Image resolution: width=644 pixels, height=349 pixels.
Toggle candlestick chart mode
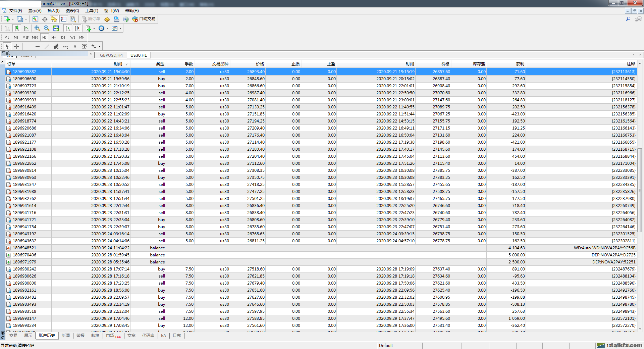pos(16,29)
